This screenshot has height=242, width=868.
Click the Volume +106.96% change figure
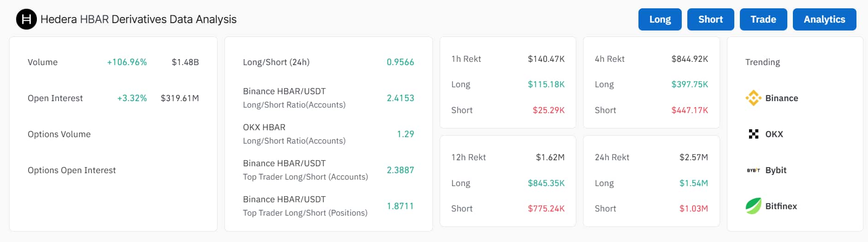(127, 62)
